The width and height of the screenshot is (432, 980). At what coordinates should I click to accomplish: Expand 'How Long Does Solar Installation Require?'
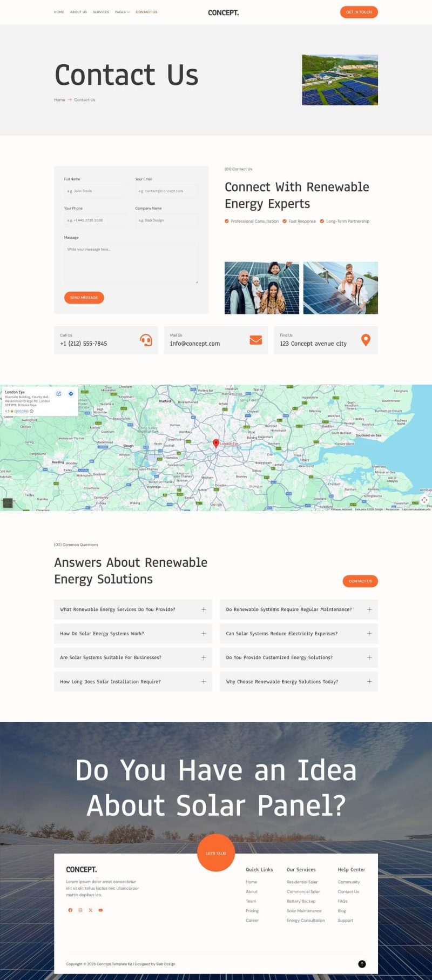tap(133, 682)
